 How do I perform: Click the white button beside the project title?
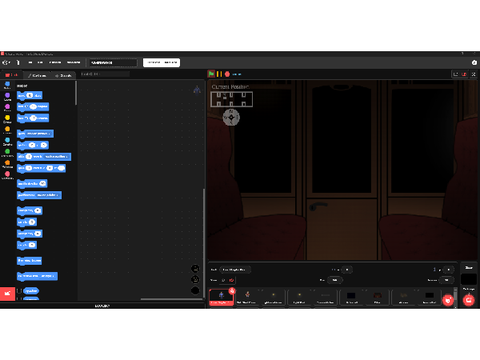pos(162,62)
